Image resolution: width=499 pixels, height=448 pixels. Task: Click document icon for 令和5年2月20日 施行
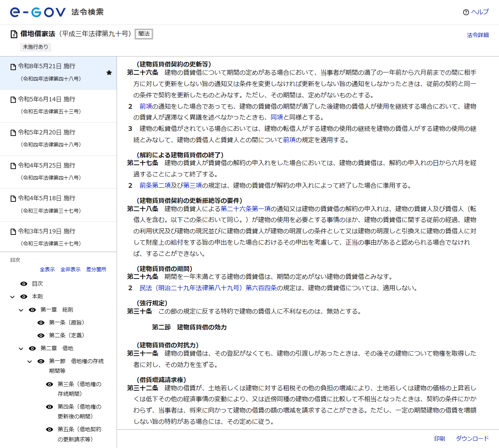pos(13,133)
